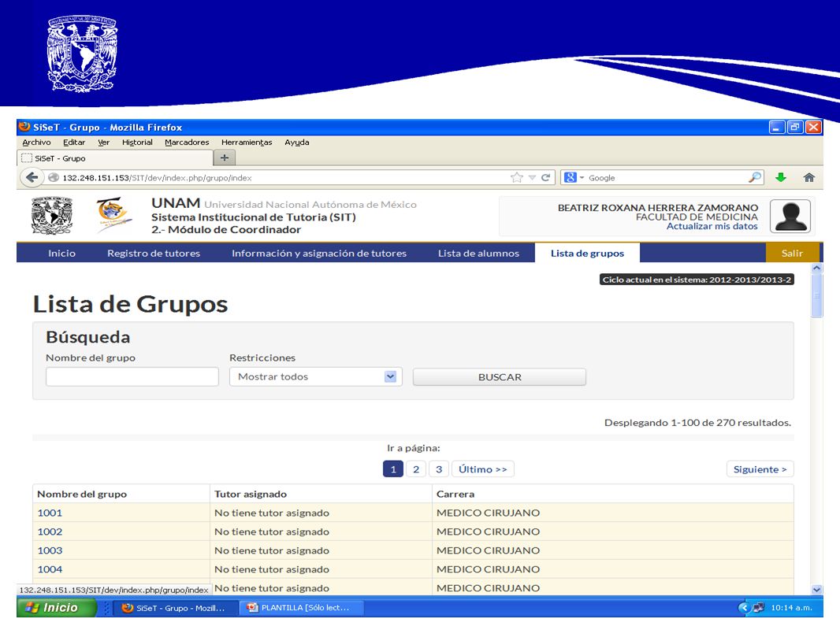Click the network connection tray icon

pos(759,607)
